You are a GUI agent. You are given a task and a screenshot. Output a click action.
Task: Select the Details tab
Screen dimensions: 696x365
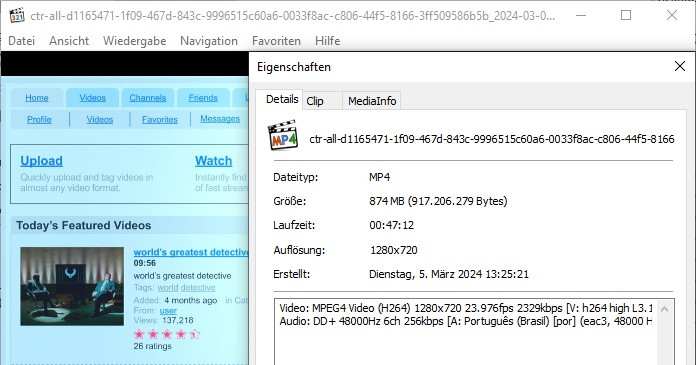pyautogui.click(x=282, y=99)
